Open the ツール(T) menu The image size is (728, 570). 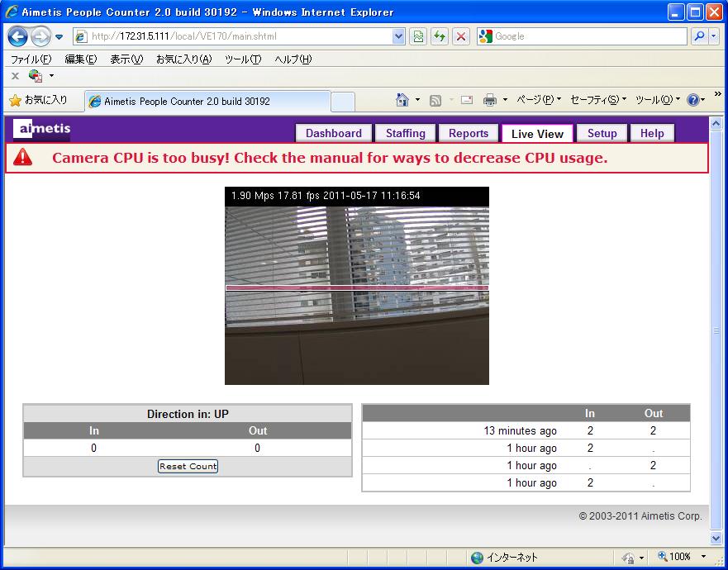point(243,59)
